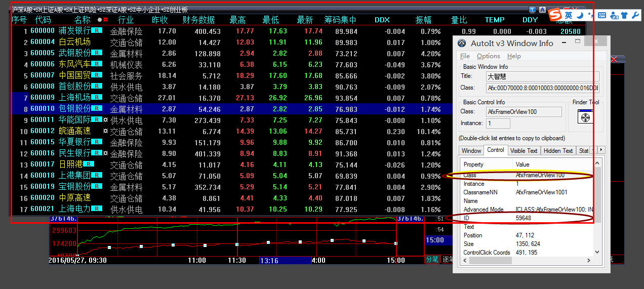
Task: Select the Control tab
Action: click(496, 150)
